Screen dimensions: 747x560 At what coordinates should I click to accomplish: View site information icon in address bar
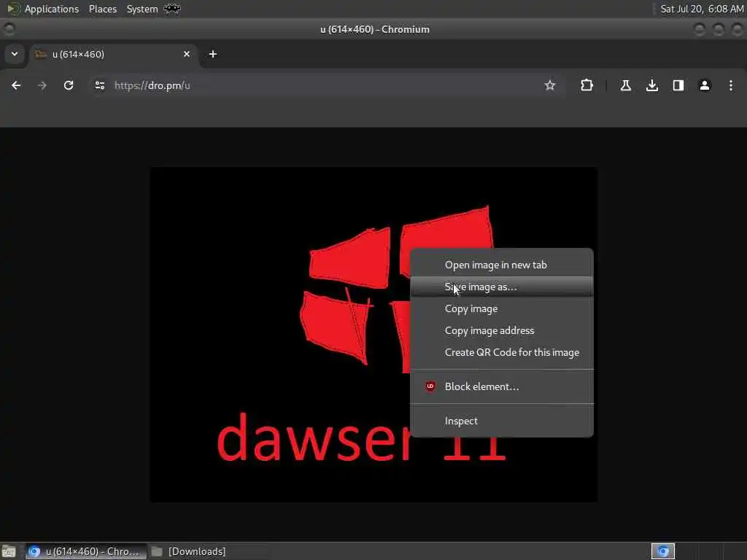coord(99,85)
